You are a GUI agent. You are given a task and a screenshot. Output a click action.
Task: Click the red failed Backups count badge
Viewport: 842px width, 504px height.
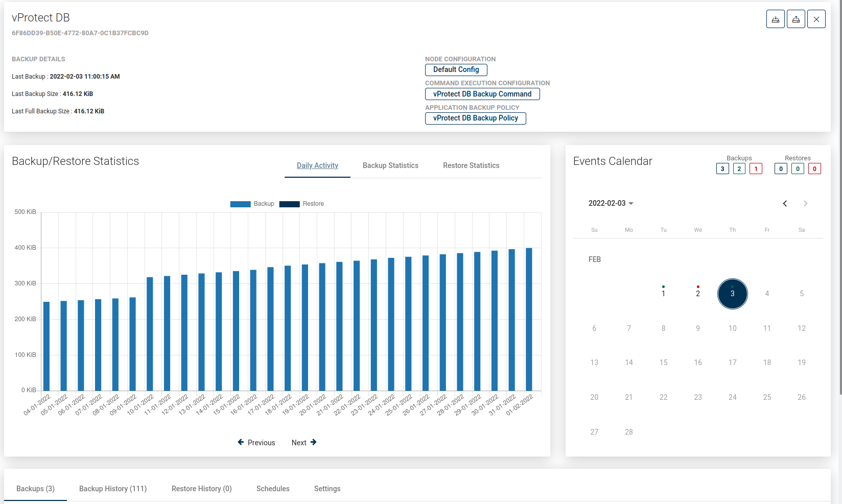756,169
